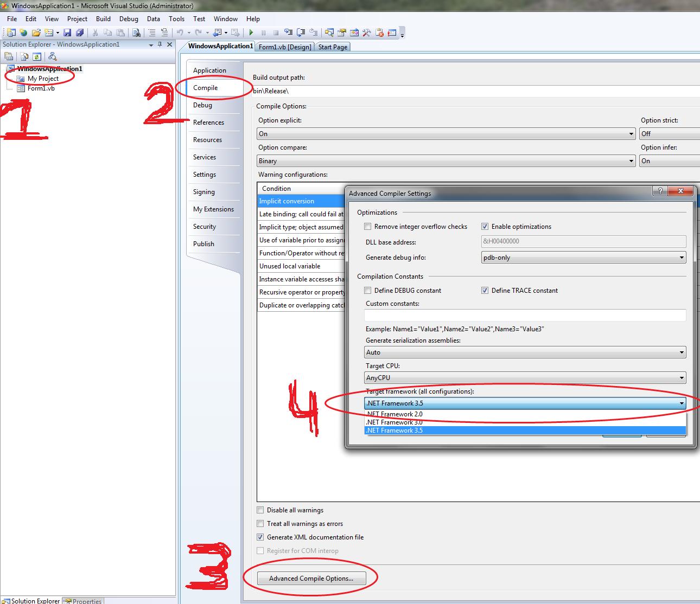Open the Target CPU dropdown

525,378
